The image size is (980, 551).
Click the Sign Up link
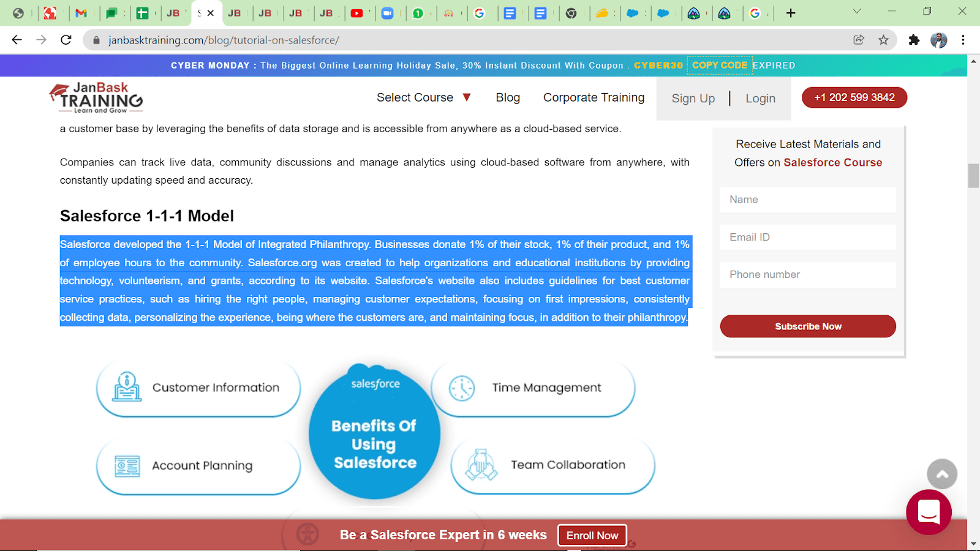(x=693, y=99)
